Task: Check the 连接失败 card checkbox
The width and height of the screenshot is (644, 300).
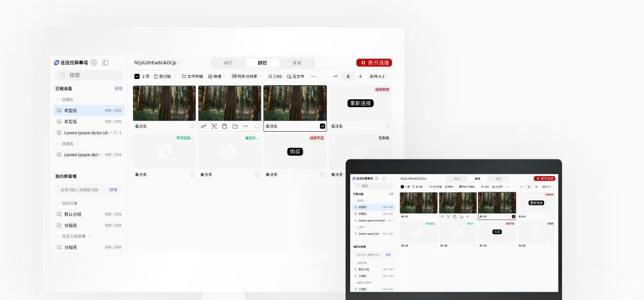Action: click(x=388, y=126)
